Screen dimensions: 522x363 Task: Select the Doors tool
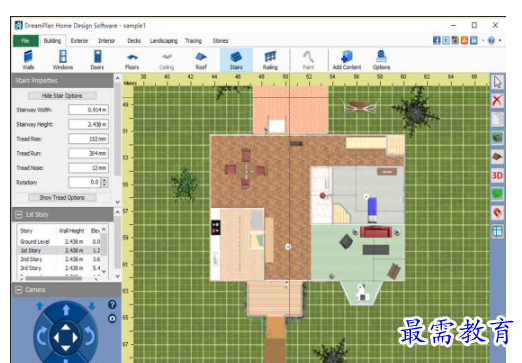97,60
